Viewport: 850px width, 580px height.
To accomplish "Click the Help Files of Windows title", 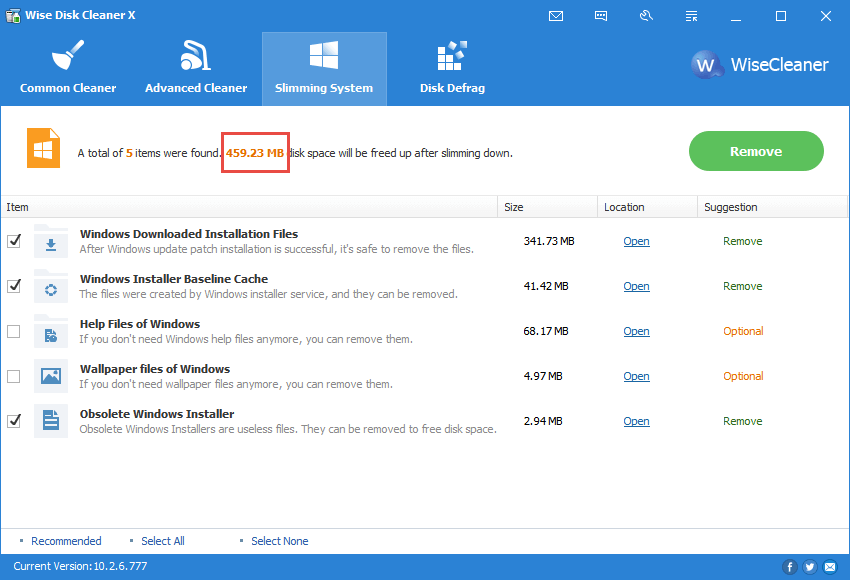I will pos(140,324).
